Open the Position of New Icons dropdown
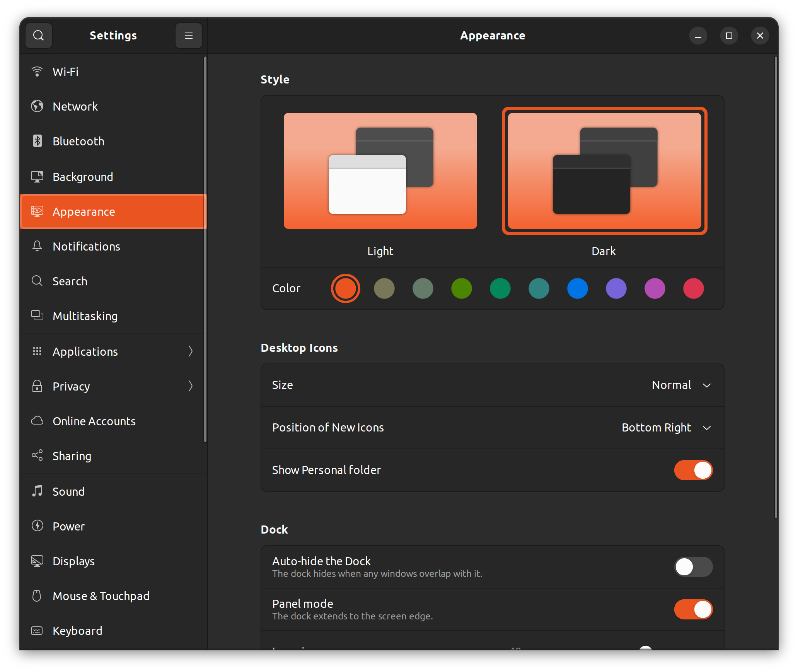 666,428
